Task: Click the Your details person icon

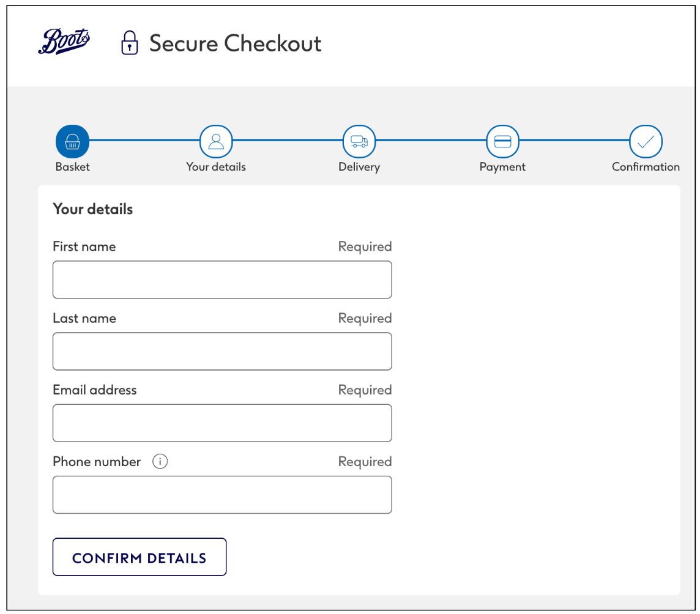Action: (215, 140)
